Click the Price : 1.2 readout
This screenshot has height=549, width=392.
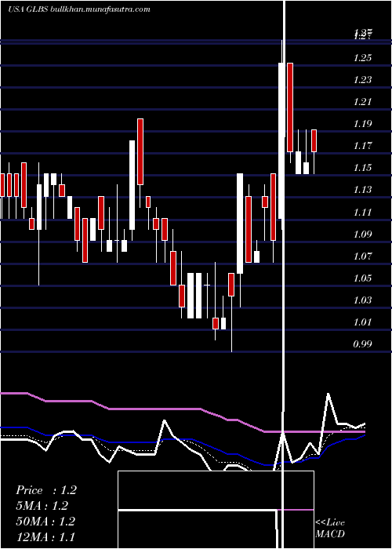coord(45,490)
